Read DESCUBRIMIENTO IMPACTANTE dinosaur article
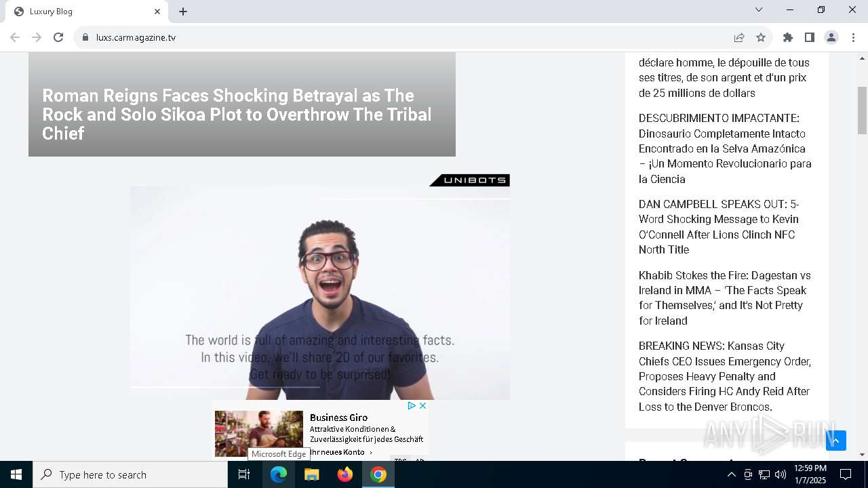The width and height of the screenshot is (868, 488). tap(725, 148)
